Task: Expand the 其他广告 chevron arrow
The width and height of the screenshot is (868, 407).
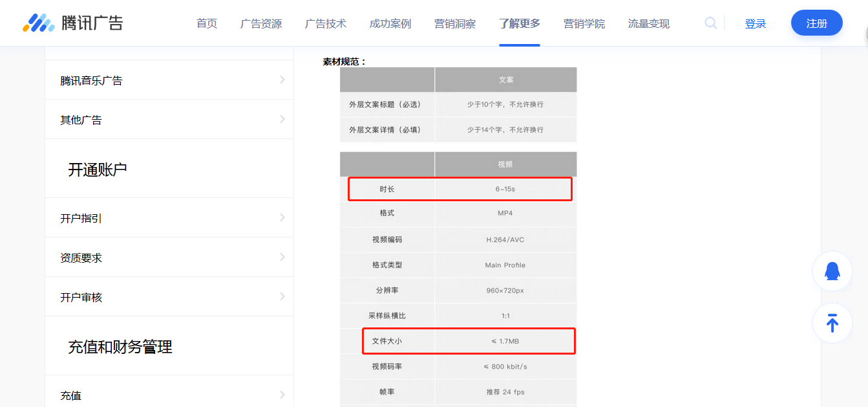Action: point(282,119)
